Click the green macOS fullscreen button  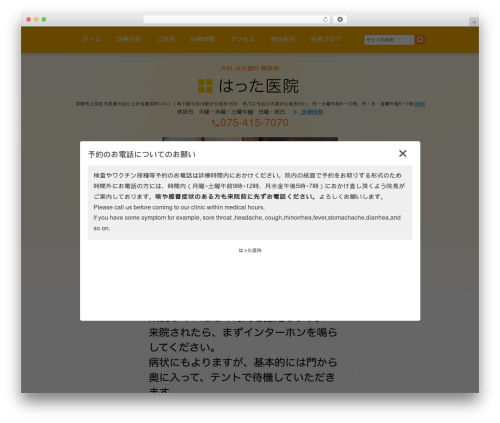(x=44, y=20)
